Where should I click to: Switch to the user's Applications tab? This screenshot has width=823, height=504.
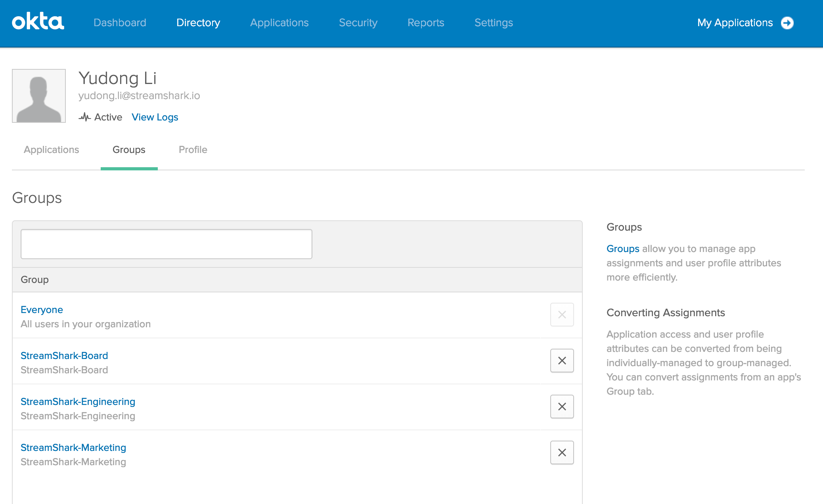(x=52, y=149)
